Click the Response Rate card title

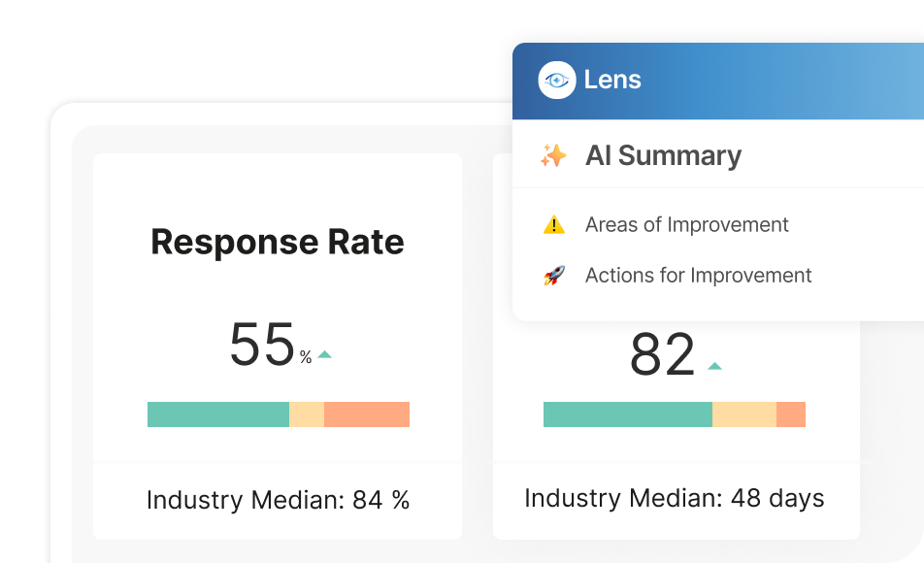tap(278, 243)
